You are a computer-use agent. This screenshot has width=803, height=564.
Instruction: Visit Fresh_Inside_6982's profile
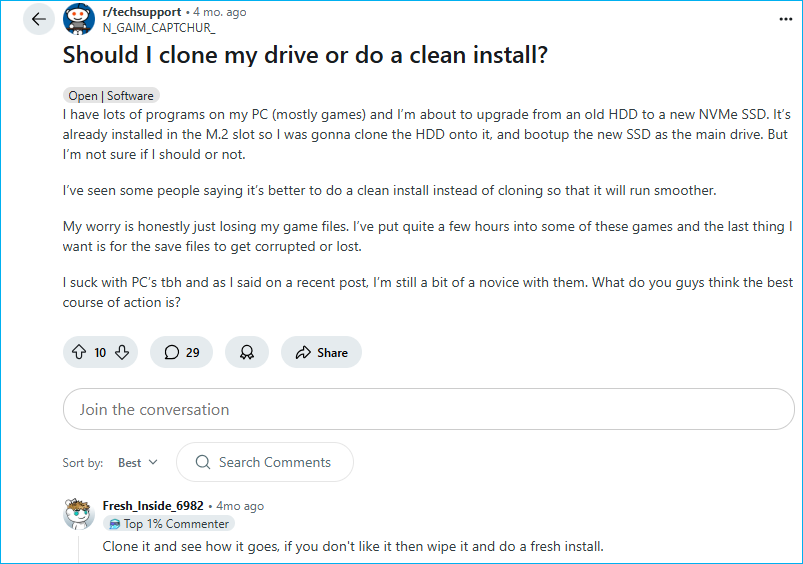pyautogui.click(x=153, y=506)
